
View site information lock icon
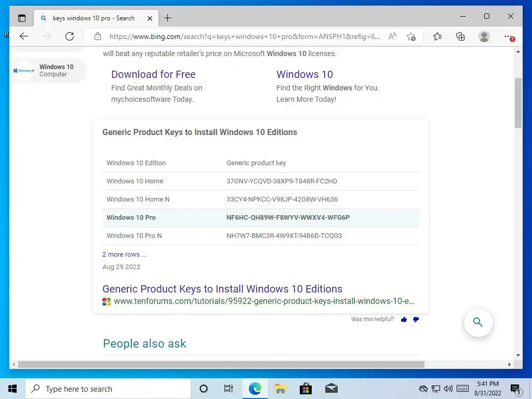coord(98,36)
